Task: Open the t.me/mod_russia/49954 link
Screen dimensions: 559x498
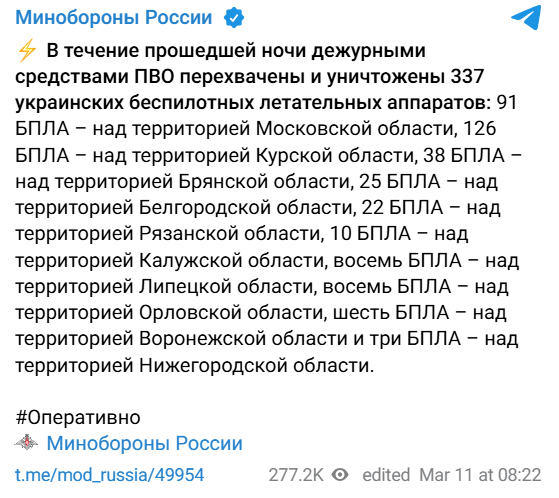Action: [109, 475]
